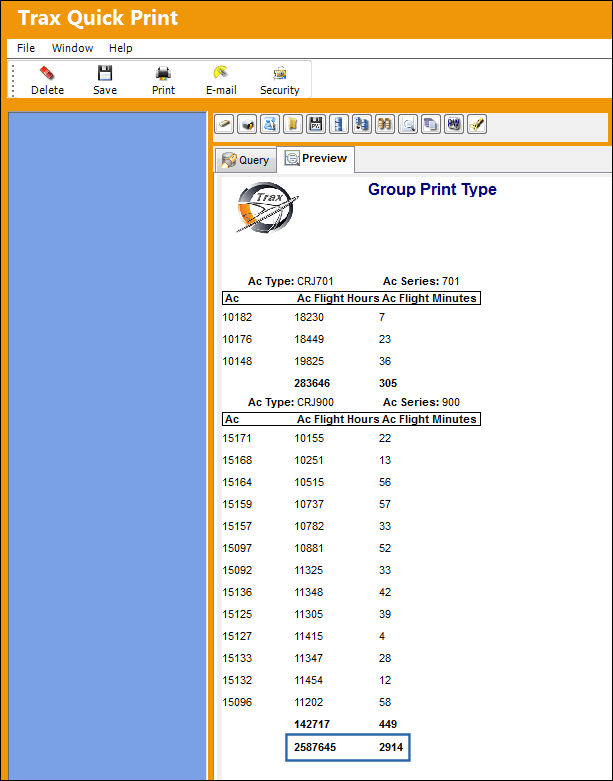Click CRJ701 subtotal hours 283646
This screenshot has width=613, height=781.
pyautogui.click(x=312, y=383)
